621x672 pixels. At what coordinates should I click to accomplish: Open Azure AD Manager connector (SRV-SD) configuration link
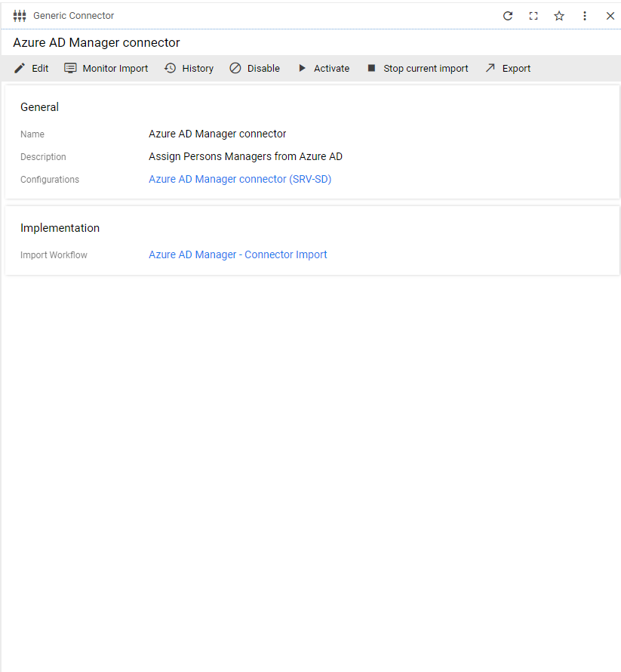[240, 180]
